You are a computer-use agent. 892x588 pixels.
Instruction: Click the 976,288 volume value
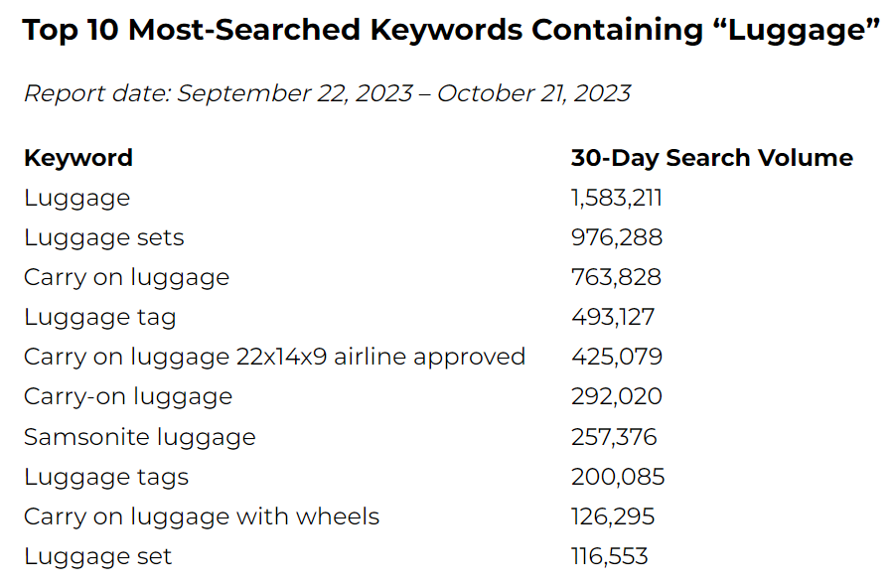pos(617,237)
